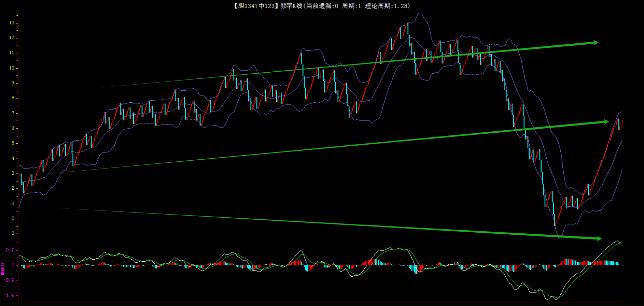Click the upper green trend line arrowhead
This screenshot has width=644, height=306.
click(x=595, y=43)
